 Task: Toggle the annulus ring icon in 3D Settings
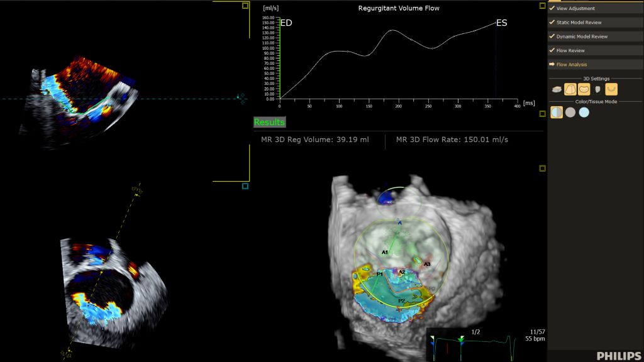point(584,89)
